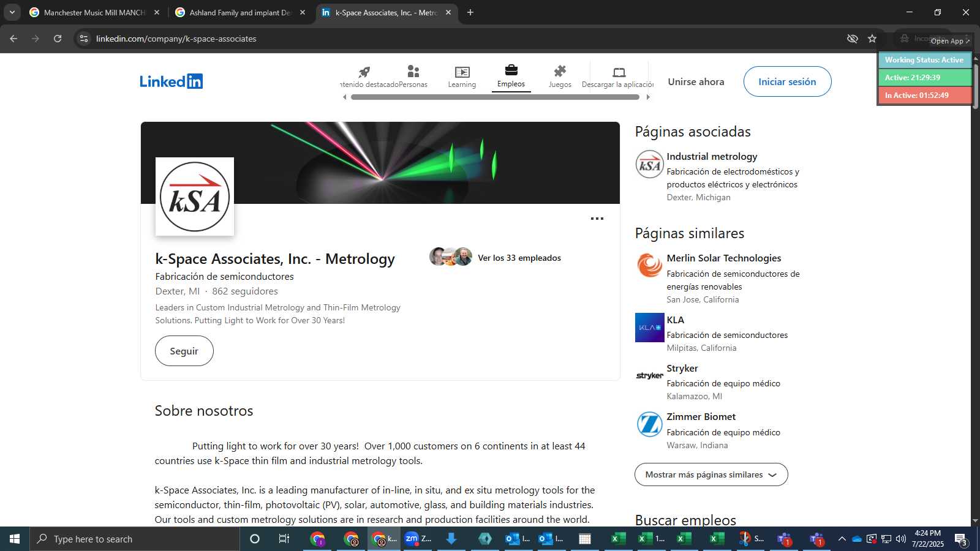The height and width of the screenshot is (551, 980).
Task: Click Active: 21:29:39 timer
Action: tap(924, 78)
